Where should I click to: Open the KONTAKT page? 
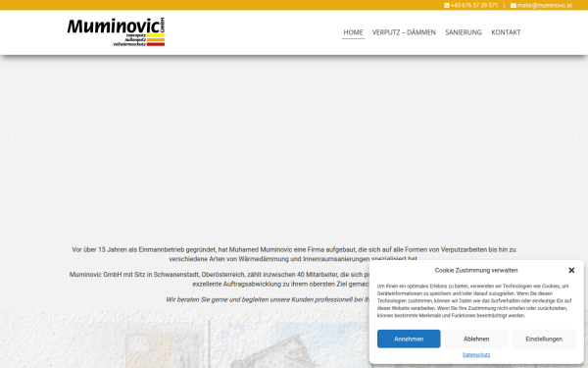506,32
